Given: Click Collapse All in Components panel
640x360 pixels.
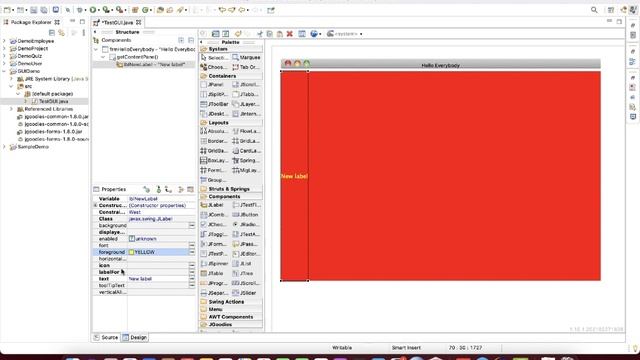Looking at the screenshot, I should click(x=191, y=40).
